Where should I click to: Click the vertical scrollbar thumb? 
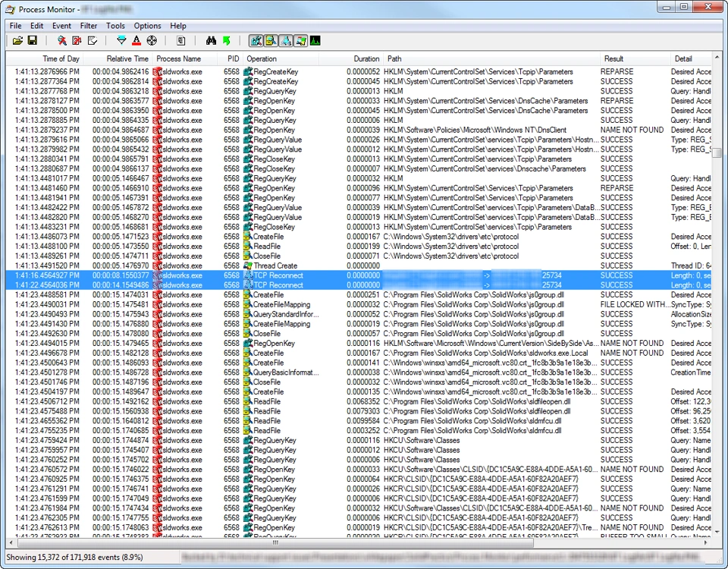[717, 152]
